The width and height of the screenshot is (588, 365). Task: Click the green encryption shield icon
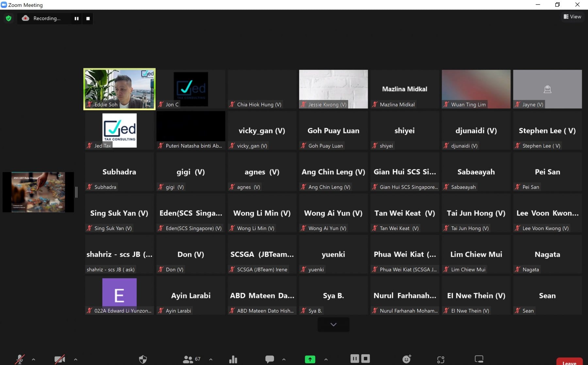[x=9, y=18]
